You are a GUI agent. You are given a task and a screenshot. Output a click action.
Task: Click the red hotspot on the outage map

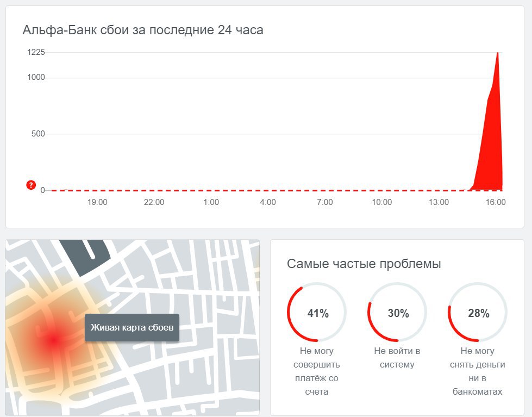(x=53, y=340)
